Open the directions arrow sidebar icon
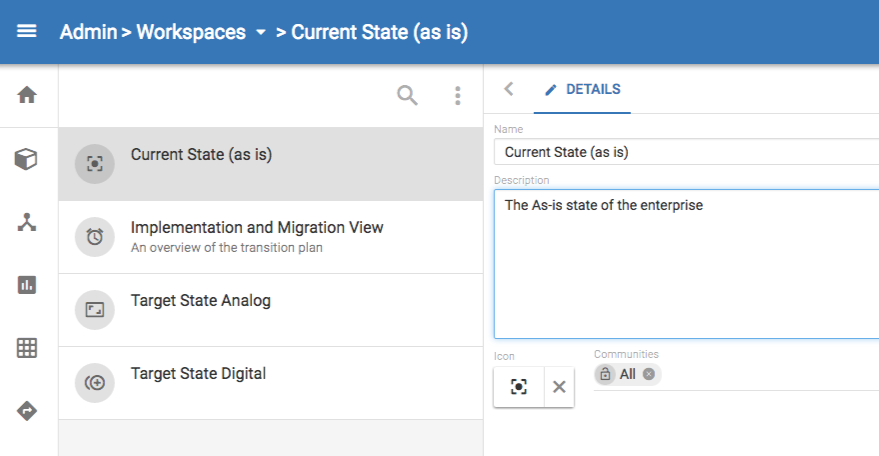 [x=27, y=411]
